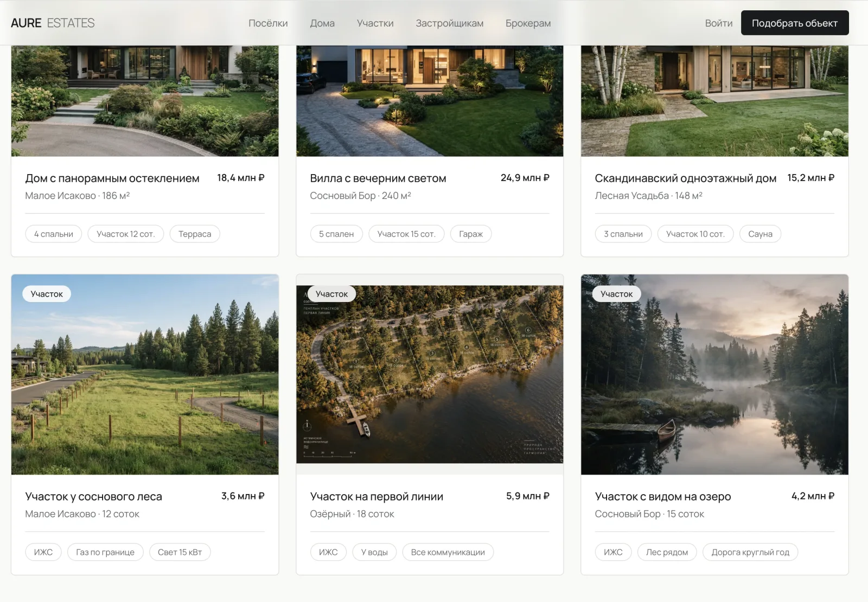This screenshot has width=868, height=602.
Task: Select the Все коммуникации tag
Action: click(448, 552)
